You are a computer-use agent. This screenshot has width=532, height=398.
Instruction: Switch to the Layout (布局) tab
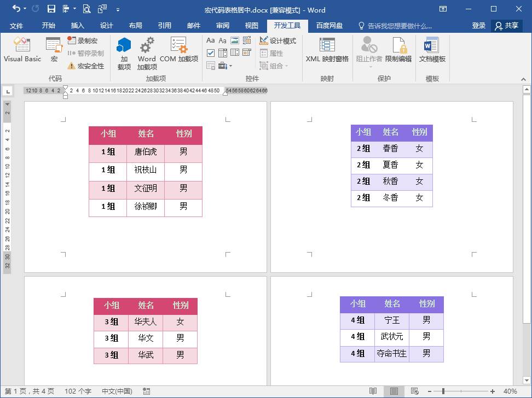click(135, 26)
